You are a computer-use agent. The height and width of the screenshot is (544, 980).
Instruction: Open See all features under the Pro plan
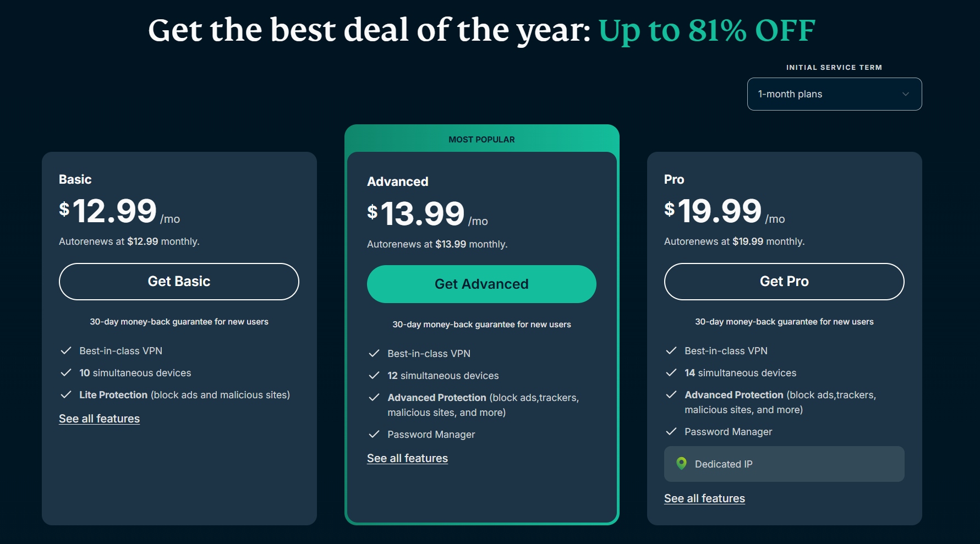pos(704,498)
